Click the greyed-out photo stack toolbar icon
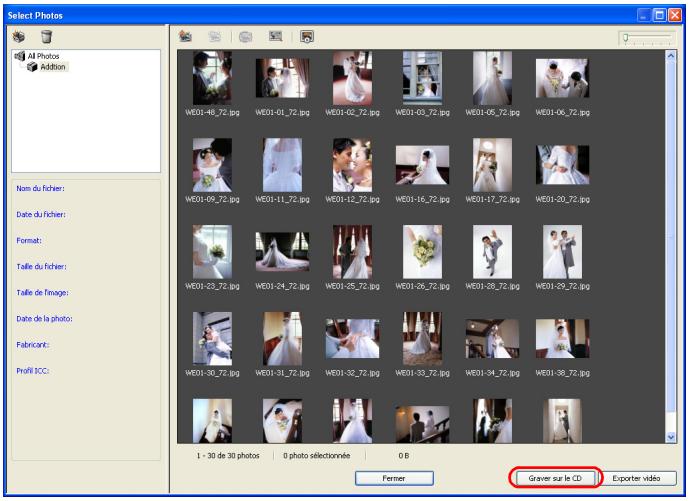689x501 pixels. click(214, 36)
